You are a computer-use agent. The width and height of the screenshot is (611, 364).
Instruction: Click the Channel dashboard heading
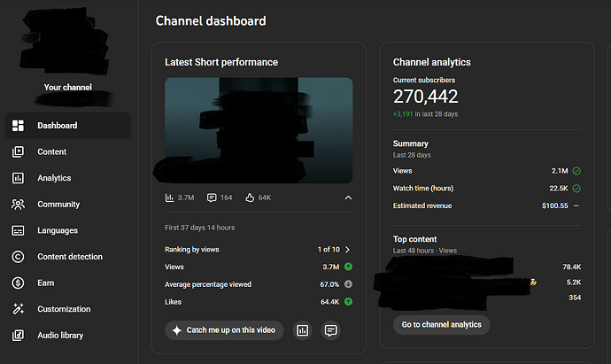click(211, 20)
